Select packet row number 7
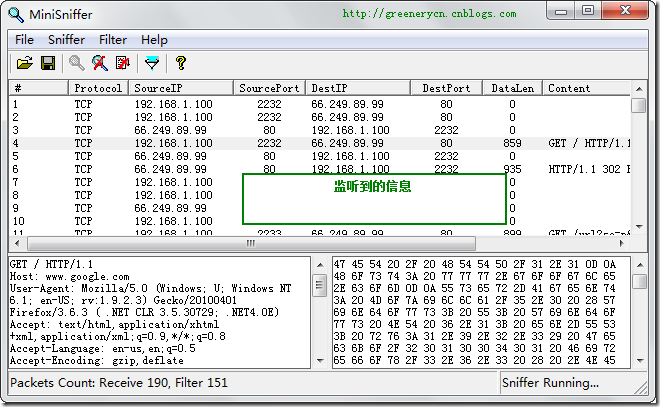The image size is (660, 407). click(x=320, y=182)
